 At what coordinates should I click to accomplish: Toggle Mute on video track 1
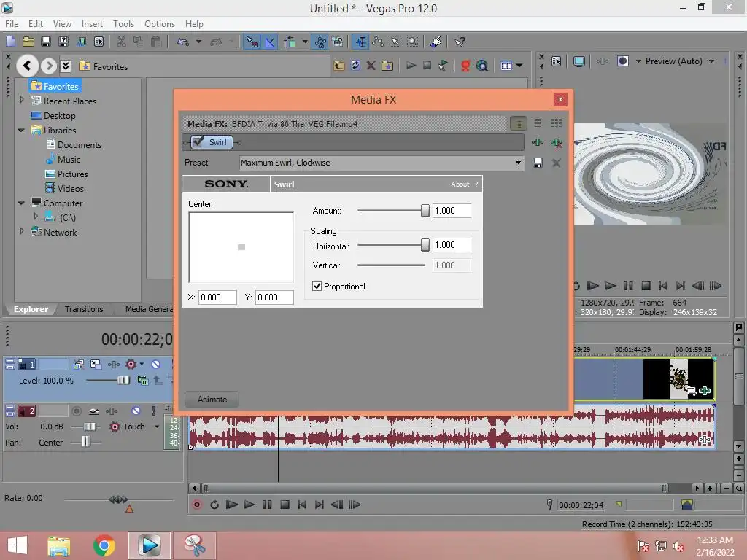[x=156, y=365]
